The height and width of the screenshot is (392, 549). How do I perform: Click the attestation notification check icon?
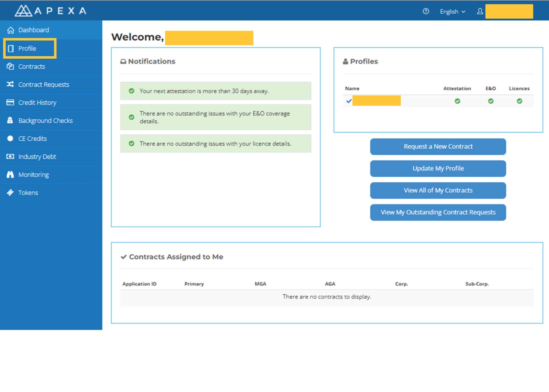tap(131, 91)
